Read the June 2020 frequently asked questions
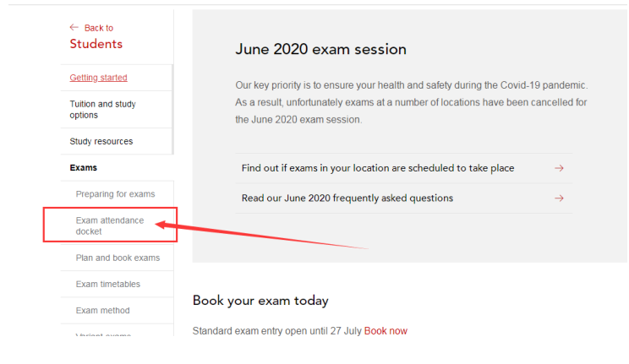 click(x=347, y=198)
